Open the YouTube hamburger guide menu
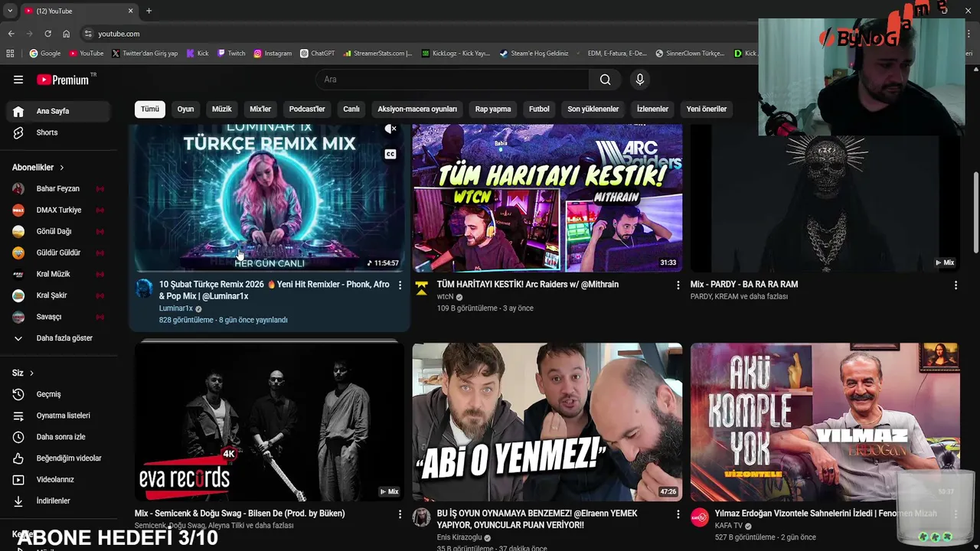 click(18, 80)
